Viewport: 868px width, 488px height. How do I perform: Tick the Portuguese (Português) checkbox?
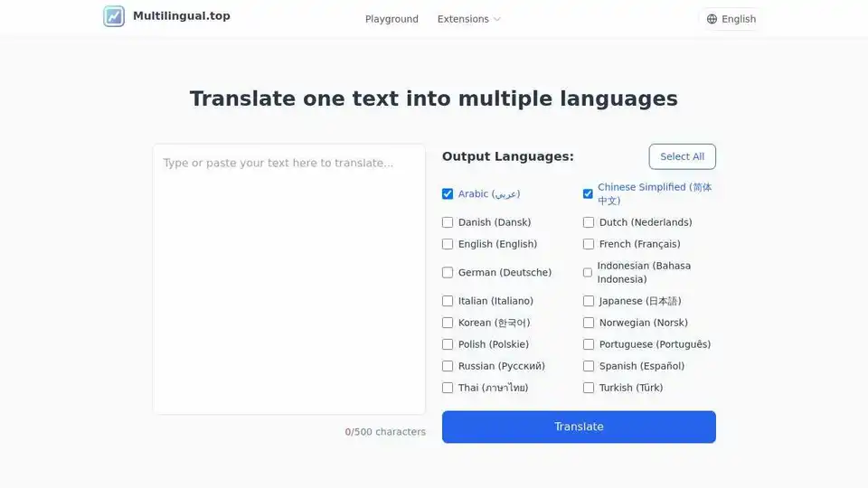[x=589, y=344]
